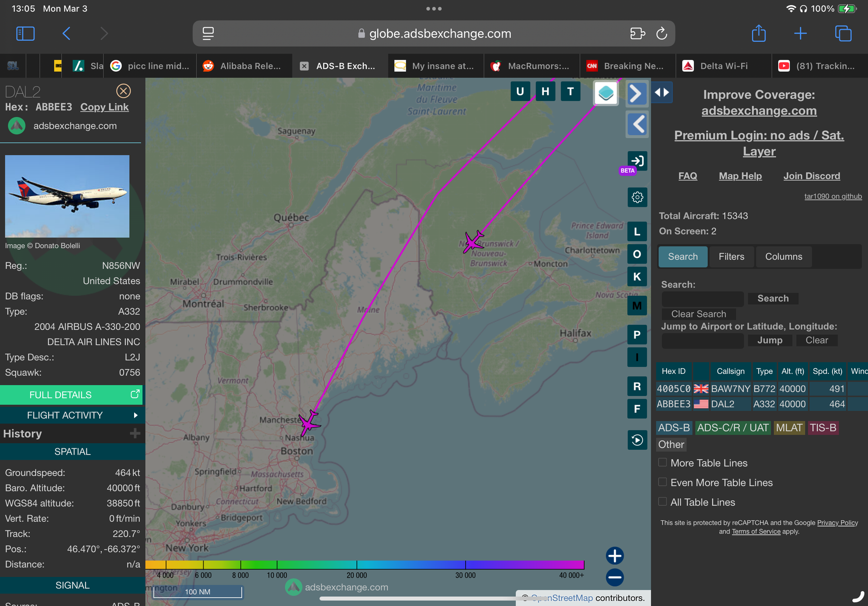
Task: Enable More Table Lines checkbox
Action: click(662, 462)
